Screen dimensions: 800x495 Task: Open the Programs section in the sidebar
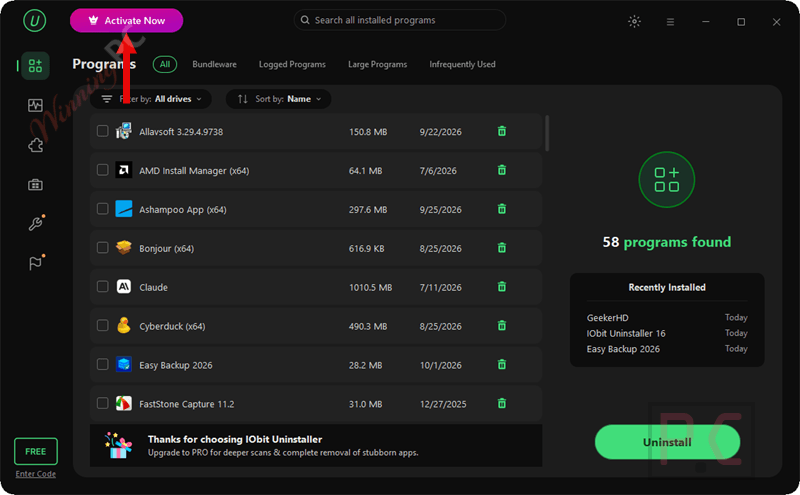(35, 65)
